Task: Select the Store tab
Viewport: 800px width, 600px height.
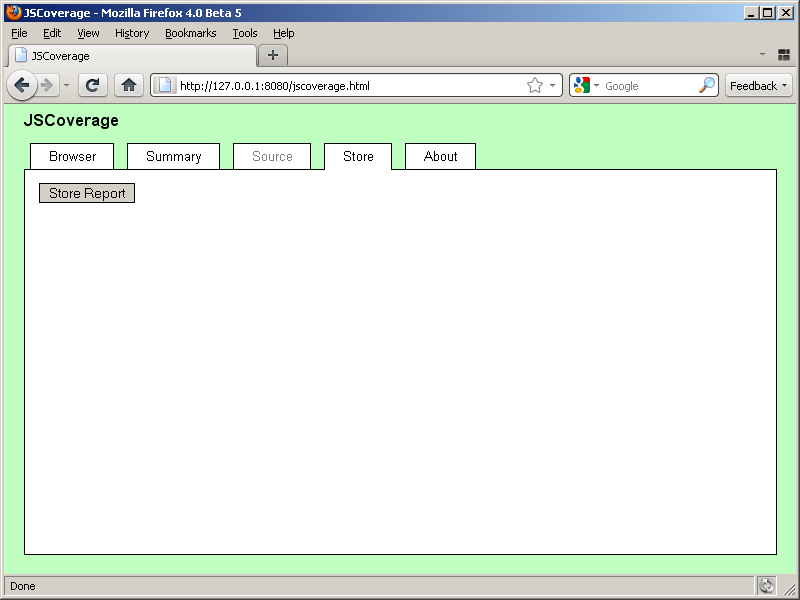Action: click(x=358, y=156)
